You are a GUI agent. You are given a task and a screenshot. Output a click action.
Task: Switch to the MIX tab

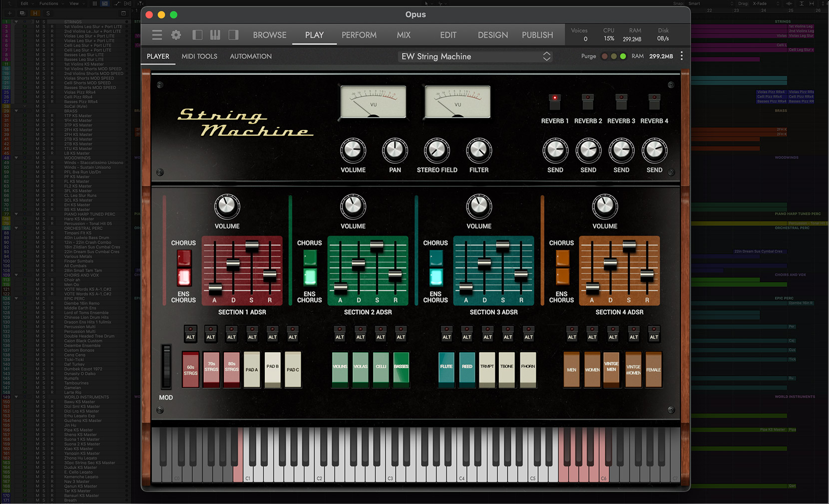[404, 35]
